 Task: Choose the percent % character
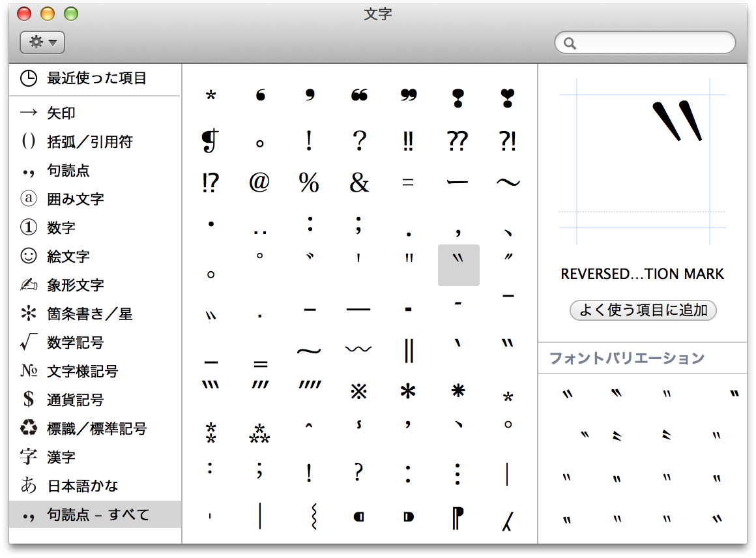[309, 183]
